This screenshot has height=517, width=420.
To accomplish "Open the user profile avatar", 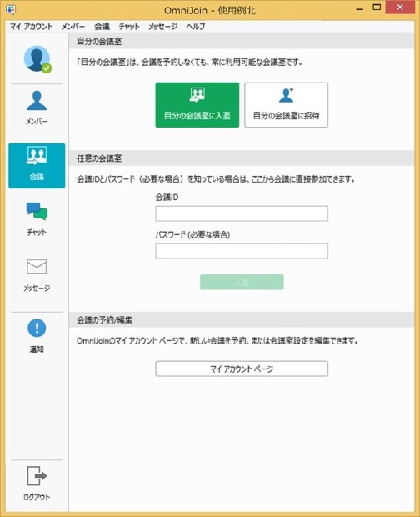I will pyautogui.click(x=37, y=59).
